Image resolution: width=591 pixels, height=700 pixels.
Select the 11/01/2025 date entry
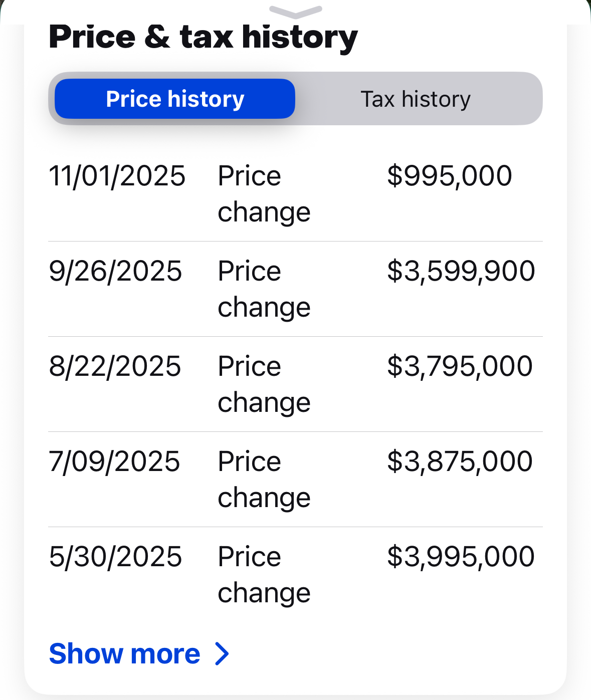117,176
